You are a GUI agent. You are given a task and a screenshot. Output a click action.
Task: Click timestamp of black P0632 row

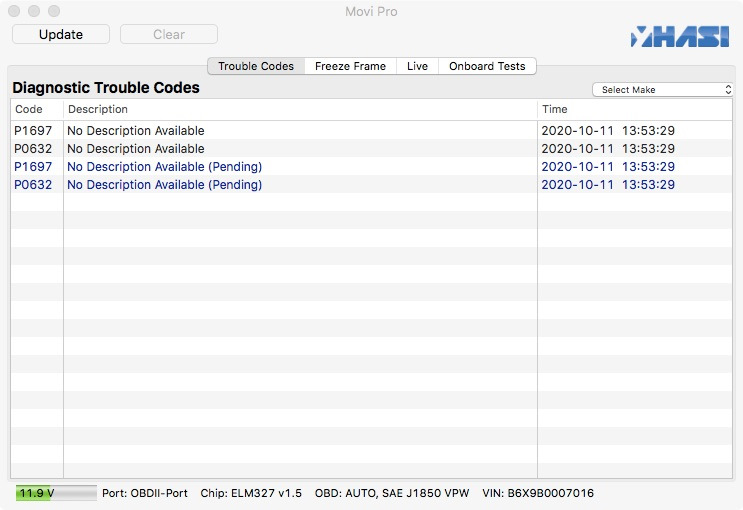(x=608, y=149)
